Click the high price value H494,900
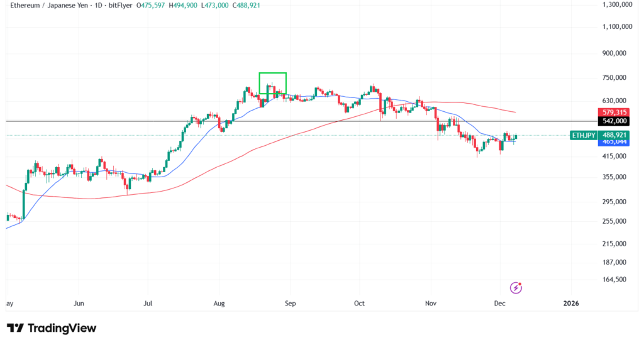 pyautogui.click(x=182, y=5)
